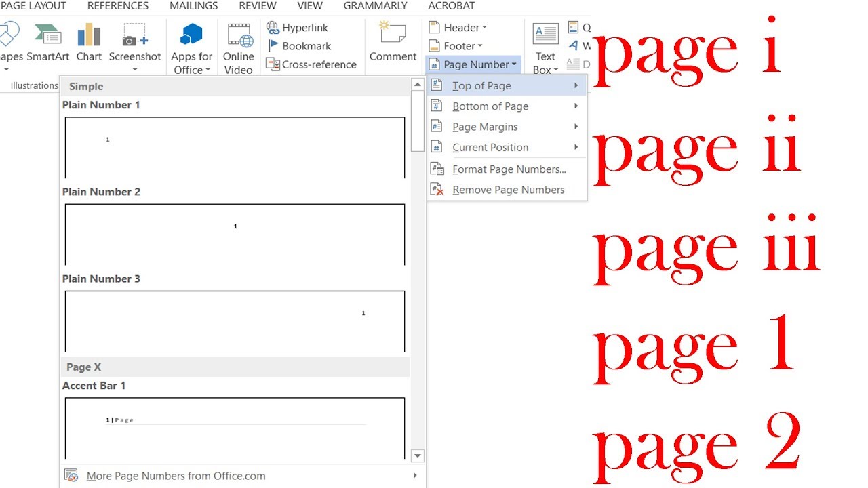The height and width of the screenshot is (488, 868).
Task: Click the Top of Page icon
Action: 437,85
